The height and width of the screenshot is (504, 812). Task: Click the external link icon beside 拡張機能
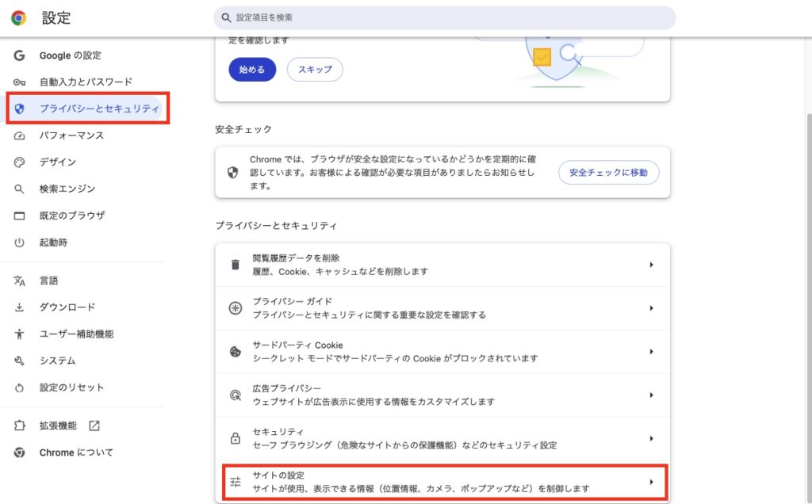94,426
